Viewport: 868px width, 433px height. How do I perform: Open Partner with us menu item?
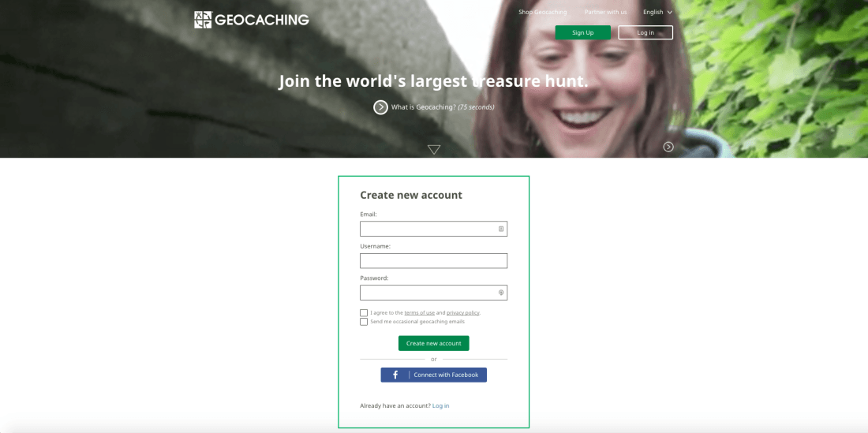coord(605,12)
